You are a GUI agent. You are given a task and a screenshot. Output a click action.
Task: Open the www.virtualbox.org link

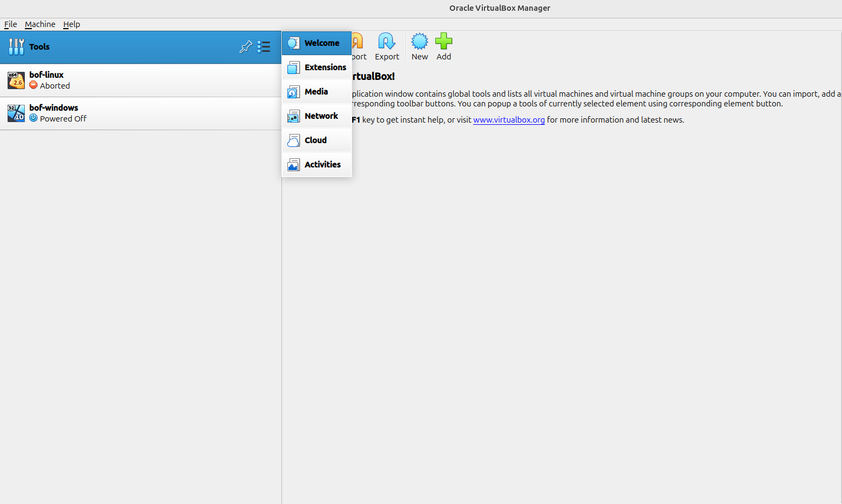(509, 120)
